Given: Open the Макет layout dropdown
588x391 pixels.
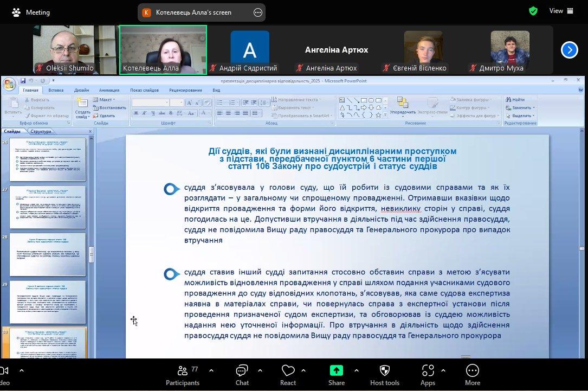Looking at the screenshot, I should (104, 99).
